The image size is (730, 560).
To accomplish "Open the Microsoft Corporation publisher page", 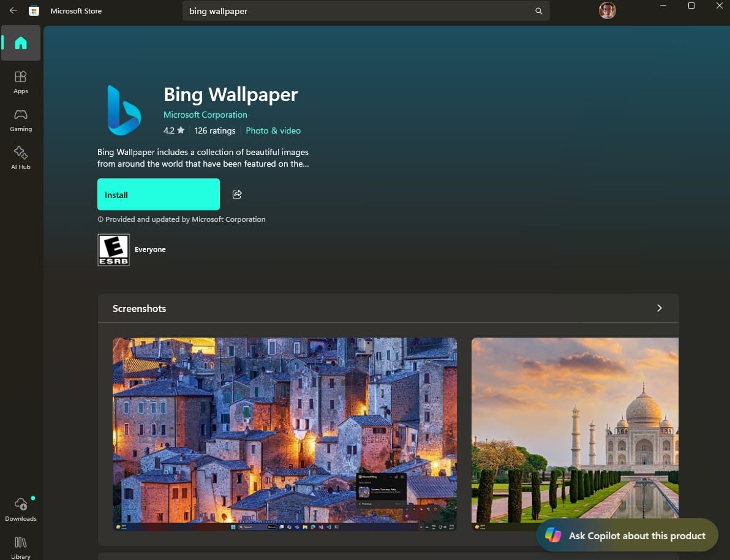I will [x=205, y=115].
